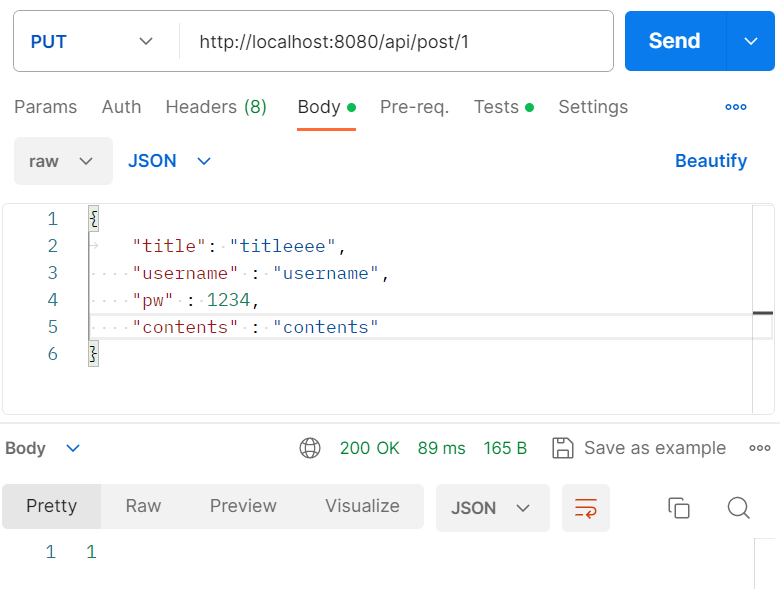Open the response JSON format dropdown
The height and width of the screenshot is (589, 780).
[492, 508]
